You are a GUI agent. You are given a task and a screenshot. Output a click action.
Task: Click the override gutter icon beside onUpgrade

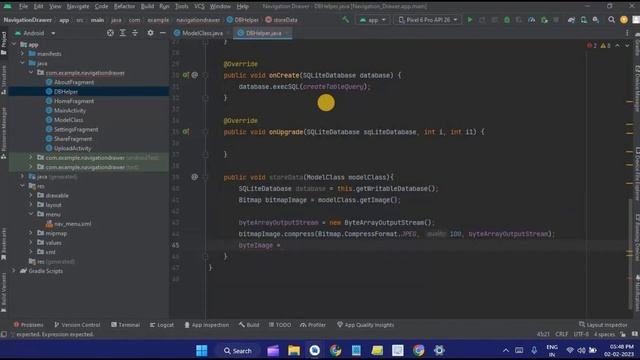pyautogui.click(x=186, y=131)
